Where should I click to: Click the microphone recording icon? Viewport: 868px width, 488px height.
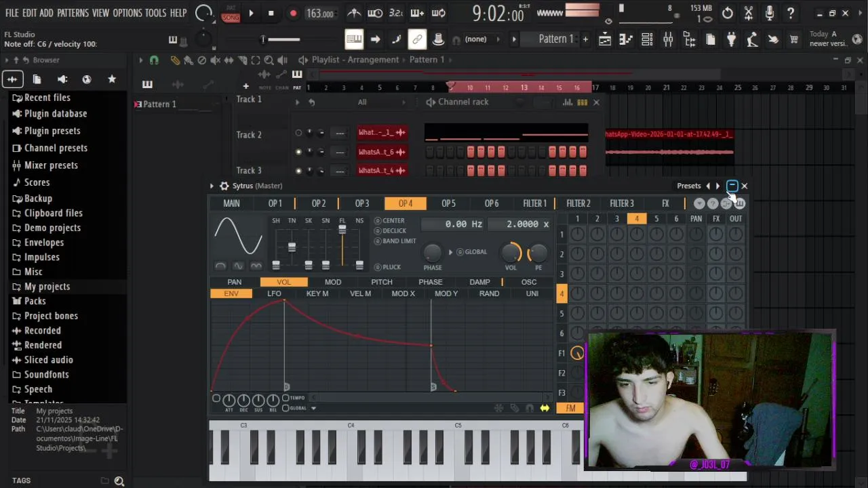pyautogui.click(x=770, y=13)
